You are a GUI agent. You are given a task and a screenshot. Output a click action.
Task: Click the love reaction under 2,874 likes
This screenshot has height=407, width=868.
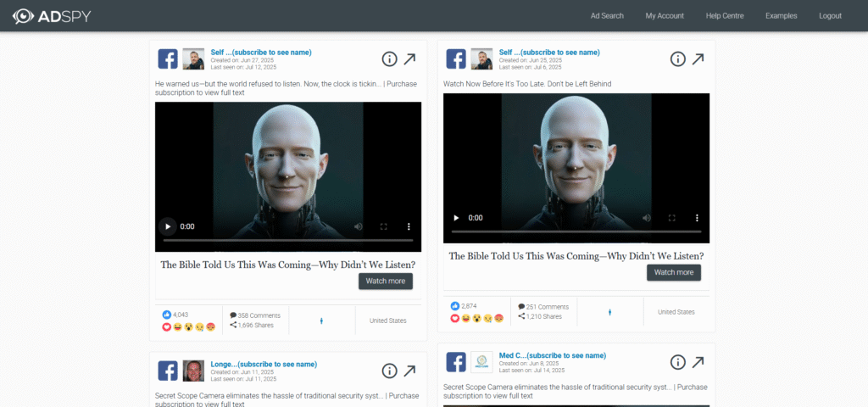[455, 318]
